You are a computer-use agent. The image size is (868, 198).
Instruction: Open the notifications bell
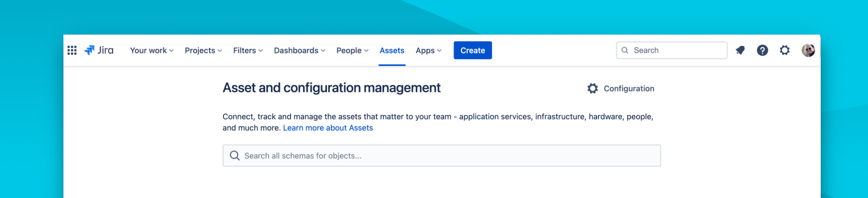(740, 50)
